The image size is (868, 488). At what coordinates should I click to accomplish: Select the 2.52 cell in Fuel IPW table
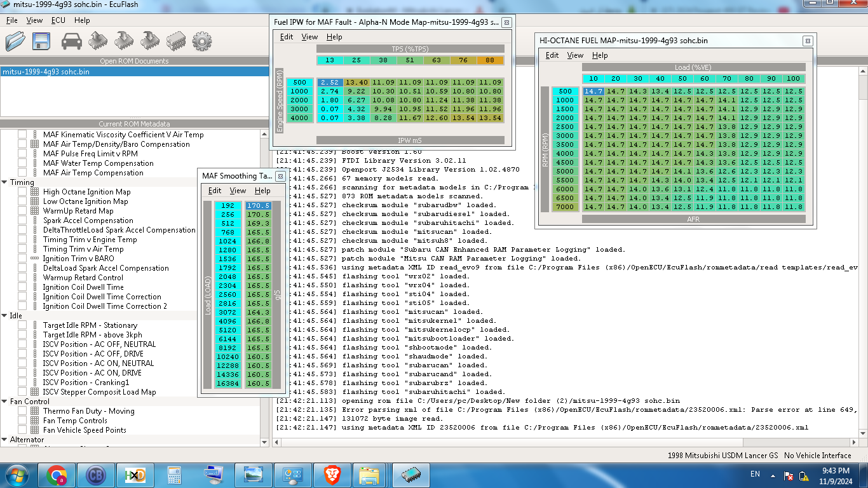(x=330, y=83)
